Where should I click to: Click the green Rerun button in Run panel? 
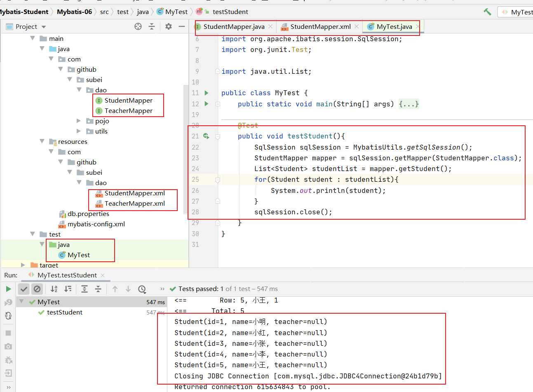tap(8, 289)
